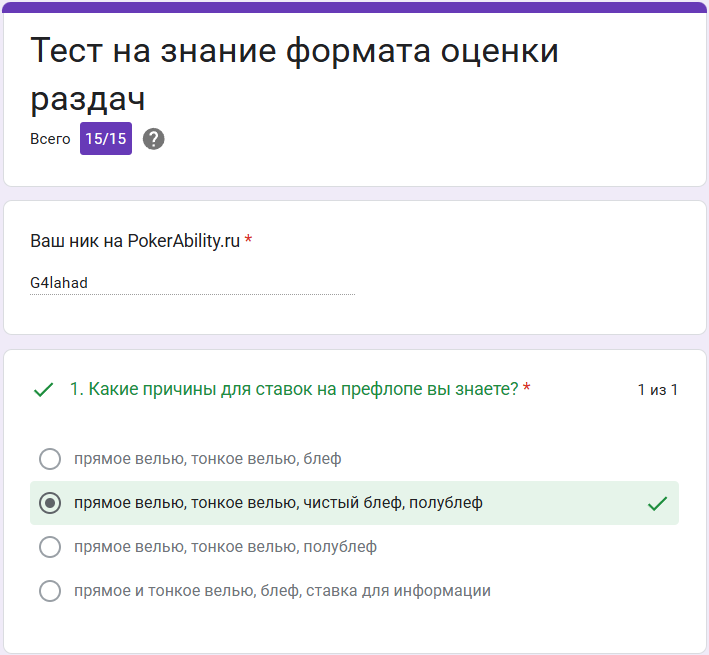Select radio ending with 'чистый блеф, полублеф'
Viewport: 709px width, 655px height.
50,503
